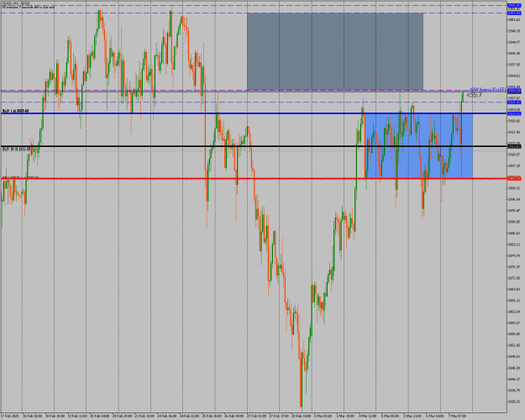Click the '<35:7' bar countdown label
Screen dimensions: 525x420
[x=475, y=95]
